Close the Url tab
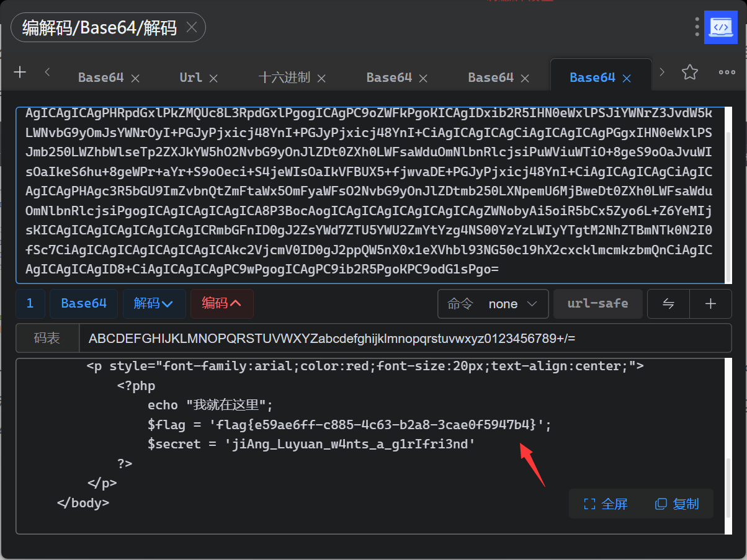Viewport: 747px width, 560px height. click(x=213, y=78)
